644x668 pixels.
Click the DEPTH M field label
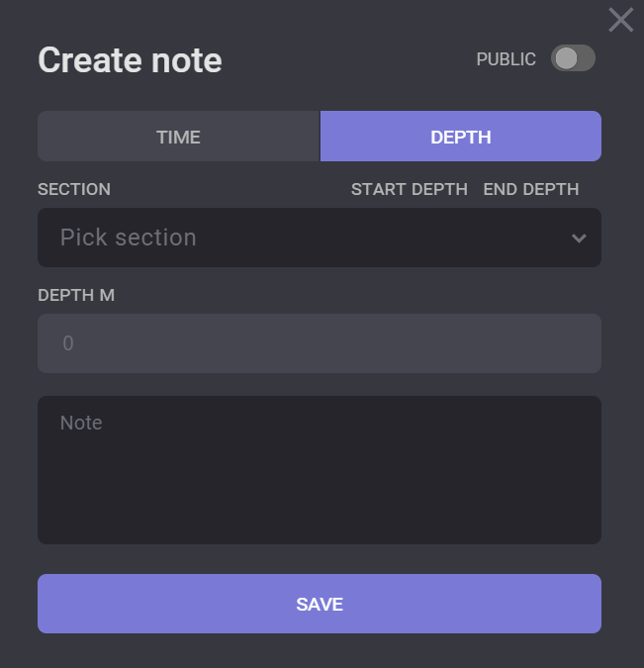(76, 295)
